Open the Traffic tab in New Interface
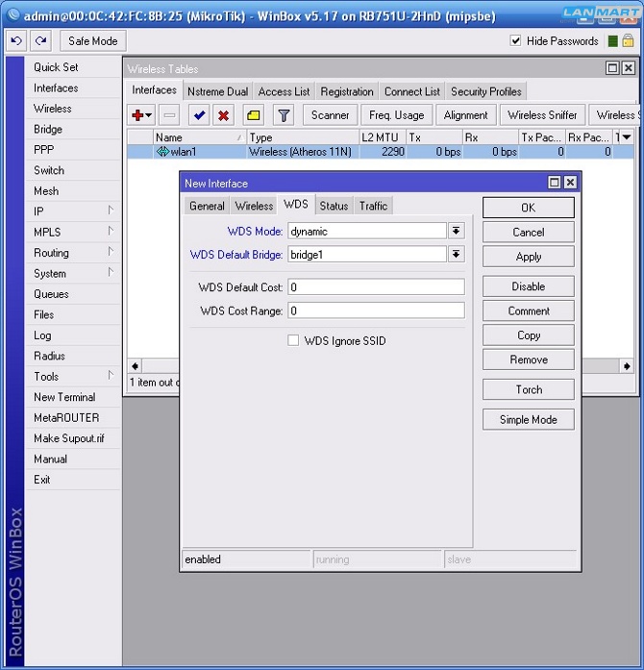The height and width of the screenshot is (670, 644). [373, 206]
